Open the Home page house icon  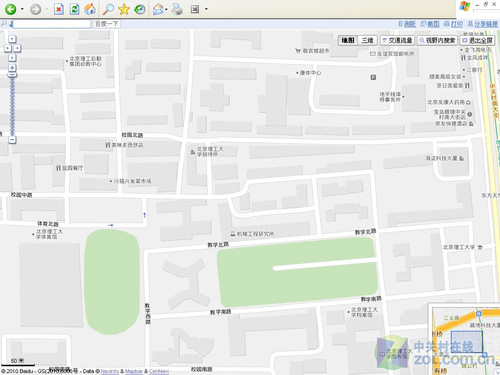point(90,9)
